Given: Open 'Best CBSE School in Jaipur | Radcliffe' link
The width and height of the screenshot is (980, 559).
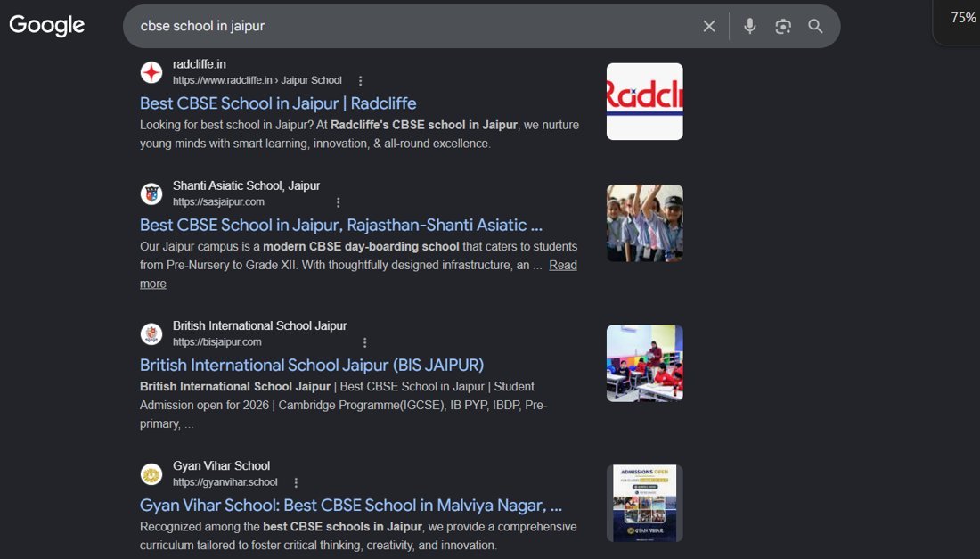Looking at the screenshot, I should (278, 103).
